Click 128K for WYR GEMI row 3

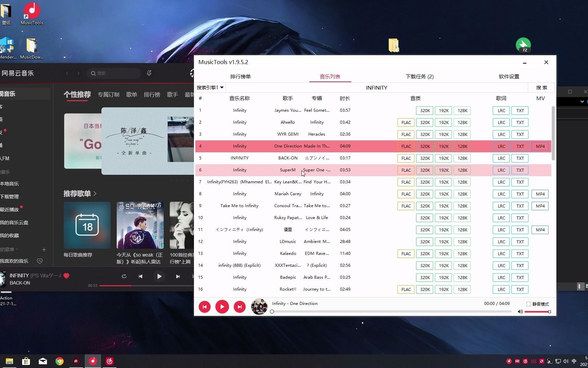(462, 134)
